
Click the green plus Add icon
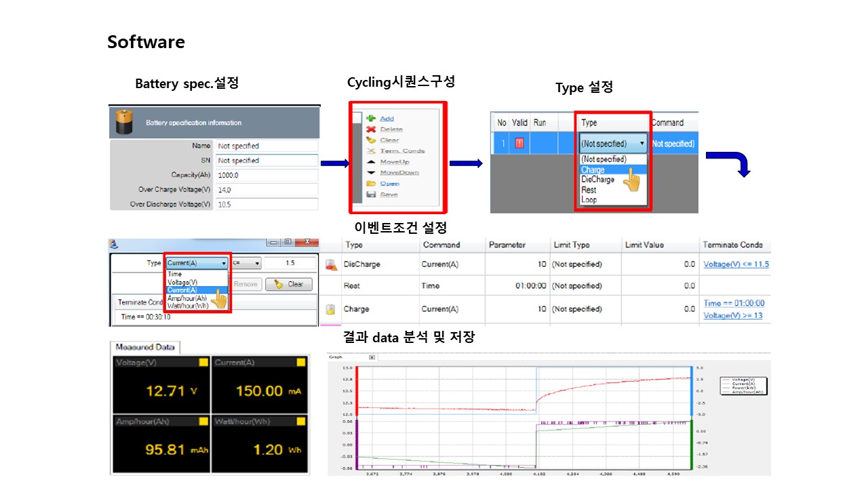pyautogui.click(x=370, y=118)
